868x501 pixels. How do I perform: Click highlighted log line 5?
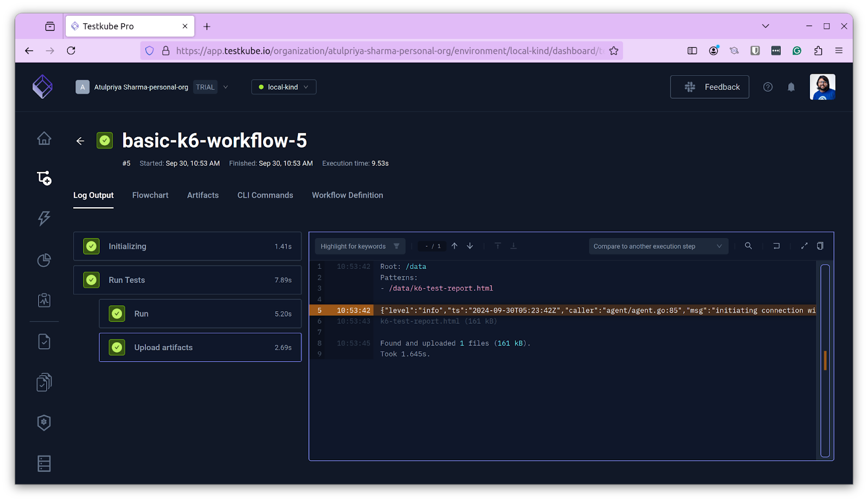[x=563, y=310]
